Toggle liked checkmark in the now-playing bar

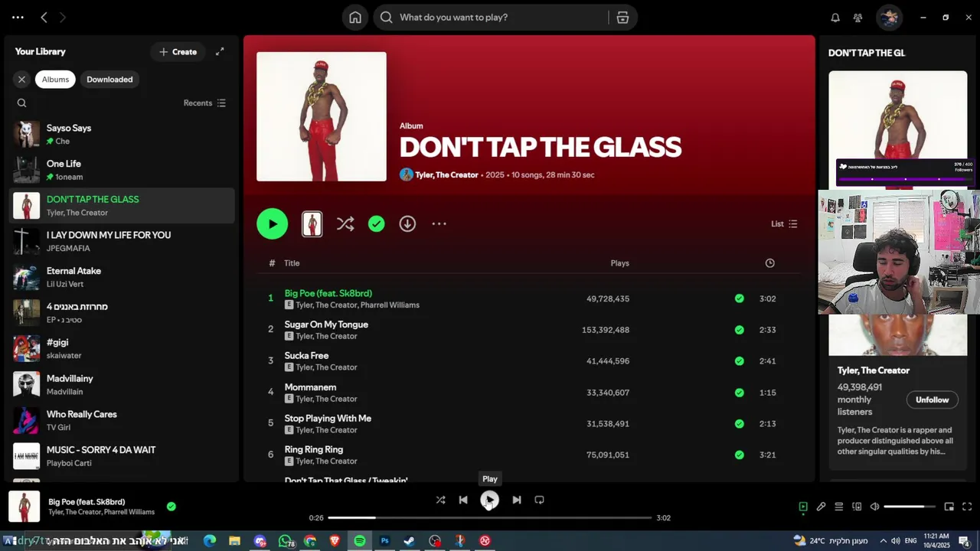(171, 506)
